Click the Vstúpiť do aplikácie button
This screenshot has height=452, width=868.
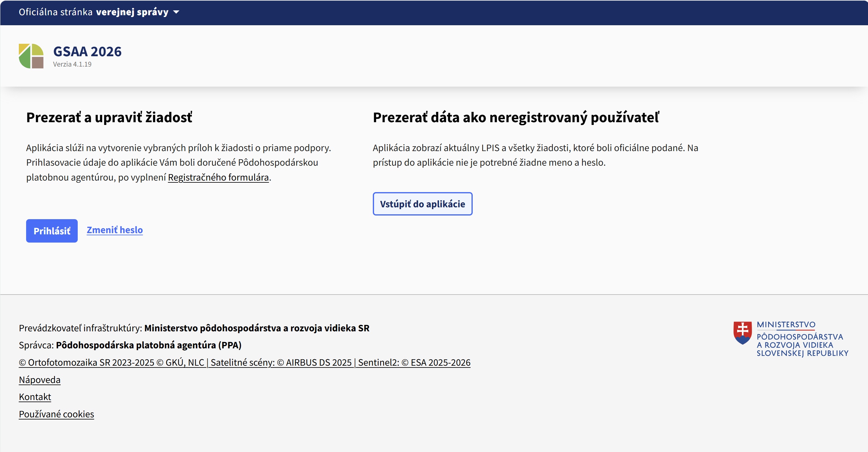tap(422, 204)
